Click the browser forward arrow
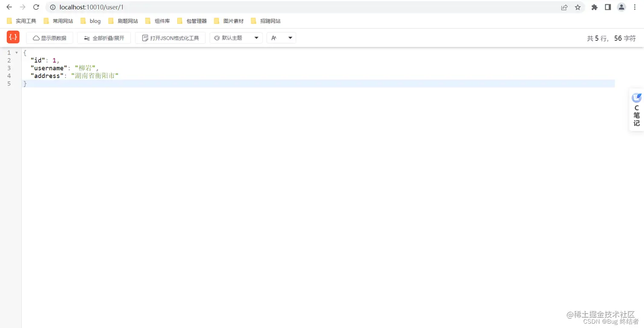 click(x=23, y=7)
